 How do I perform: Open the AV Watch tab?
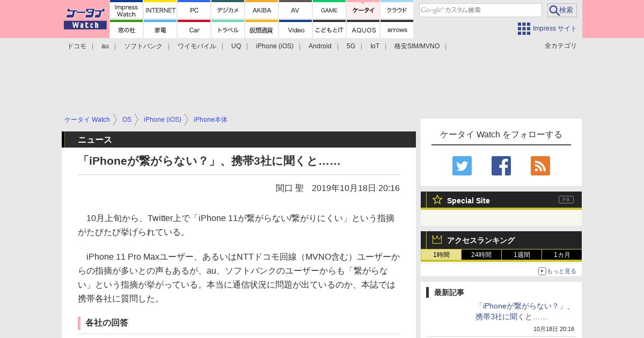[x=296, y=10]
